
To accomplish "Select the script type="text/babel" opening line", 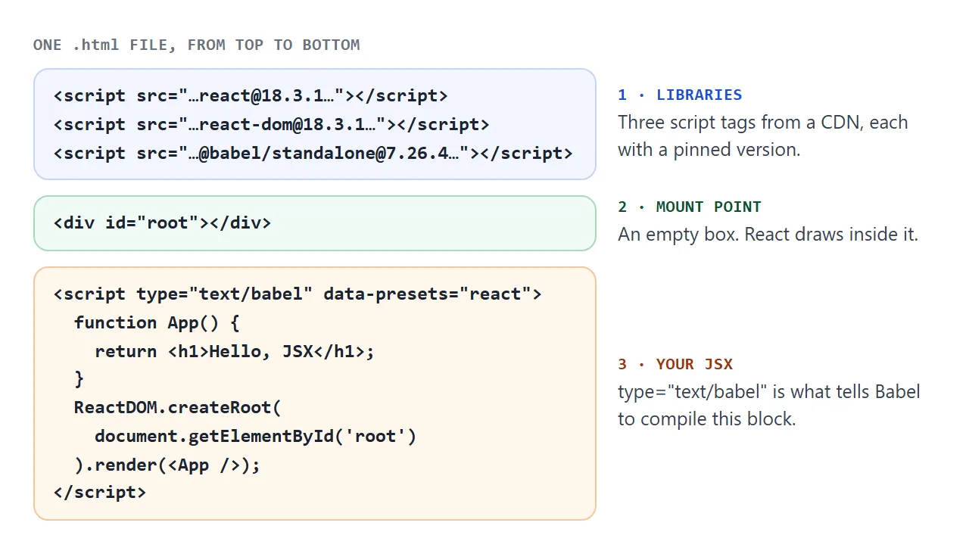I will pyautogui.click(x=298, y=294).
